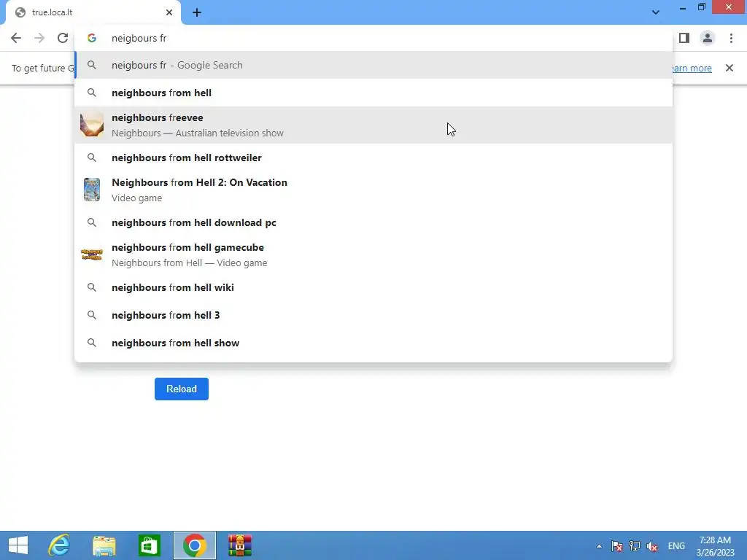The width and height of the screenshot is (747, 560).
Task: Pick the 'neighbours from hell wiki' suggestion
Action: click(x=373, y=287)
